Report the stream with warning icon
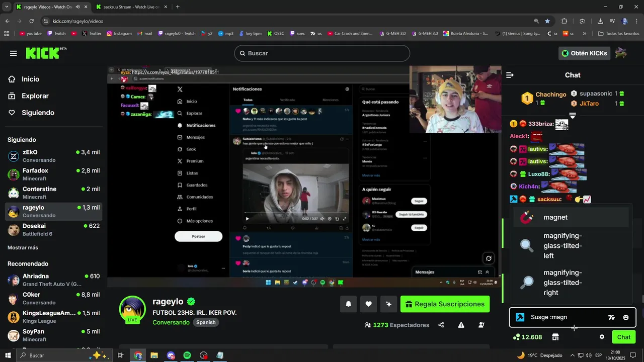Image resolution: width=644 pixels, height=362 pixels. pos(461,325)
